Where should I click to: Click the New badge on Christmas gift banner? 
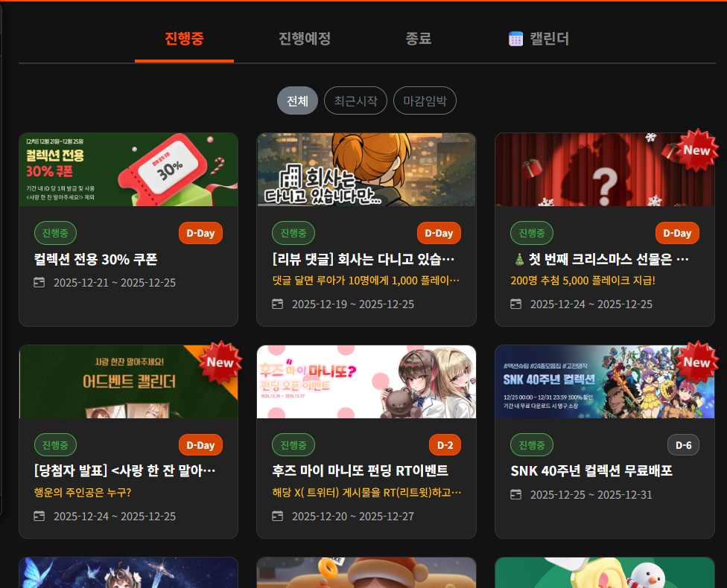696,150
